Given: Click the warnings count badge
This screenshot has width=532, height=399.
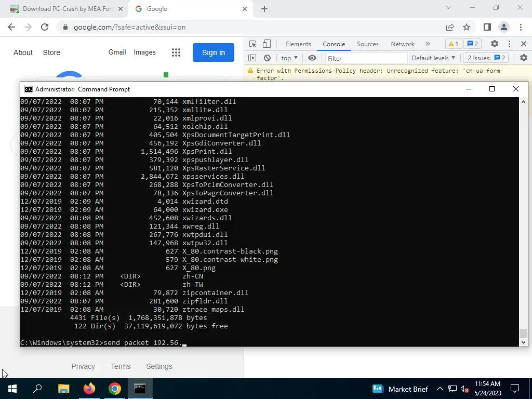Looking at the screenshot, I should click(454, 44).
